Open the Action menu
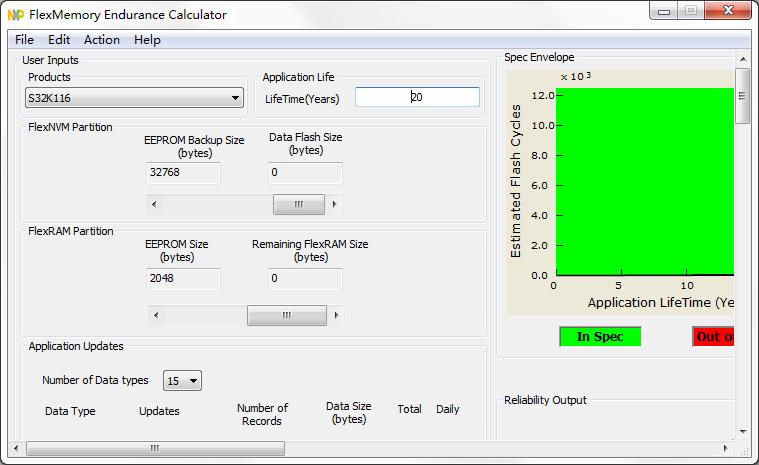Screen dimensions: 759x465 [x=102, y=40]
